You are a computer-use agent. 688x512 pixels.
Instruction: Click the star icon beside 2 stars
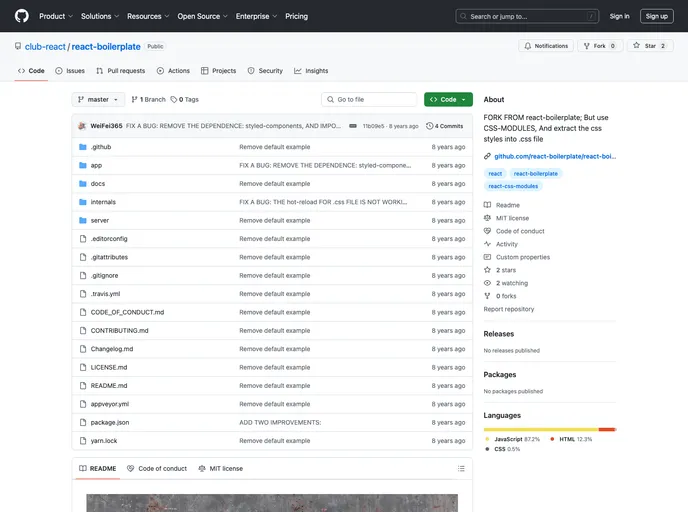point(487,270)
